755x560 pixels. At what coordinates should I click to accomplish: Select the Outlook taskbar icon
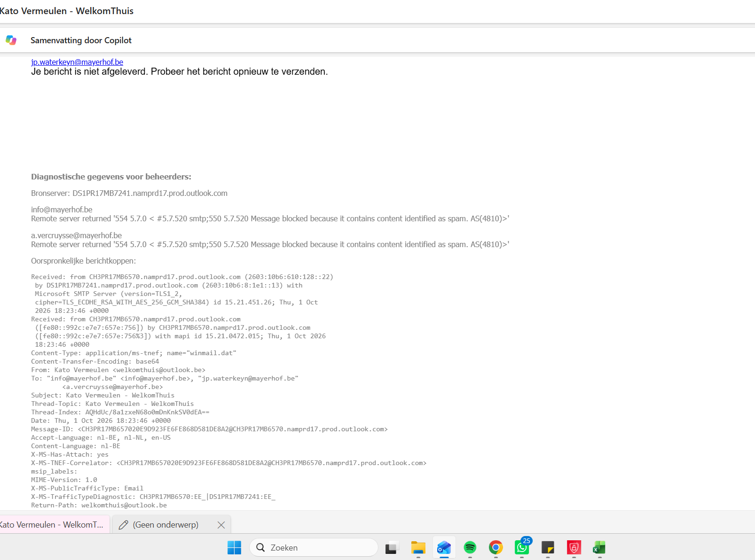point(444,547)
